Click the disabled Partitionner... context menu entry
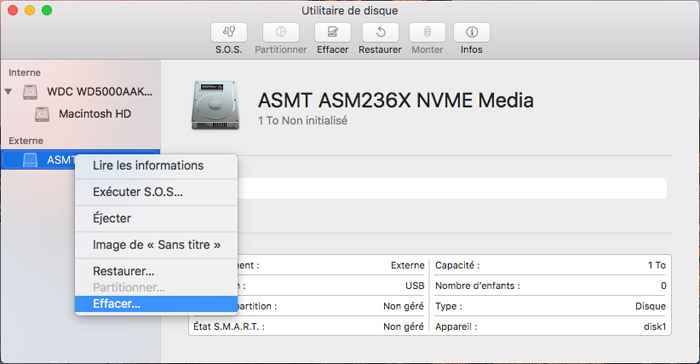This screenshot has height=364, width=700. pyautogui.click(x=156, y=287)
